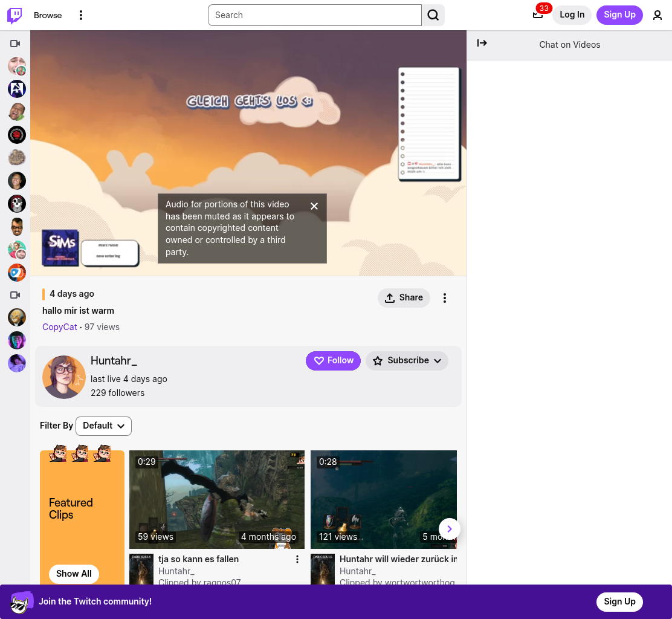The image size is (672, 619).
Task: Click the Huntahr_ profile picture
Action: tap(64, 377)
